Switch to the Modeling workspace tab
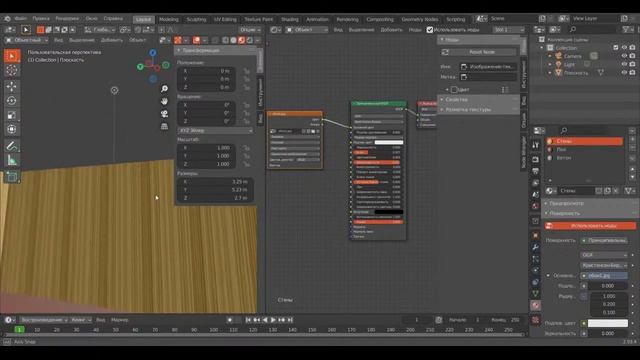The height and width of the screenshot is (360, 640). tap(169, 19)
